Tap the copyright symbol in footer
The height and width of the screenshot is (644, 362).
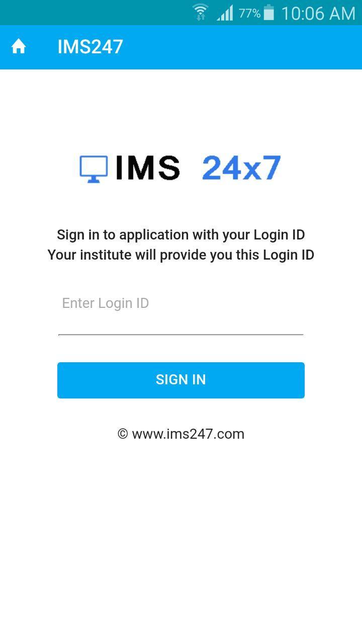tap(123, 434)
